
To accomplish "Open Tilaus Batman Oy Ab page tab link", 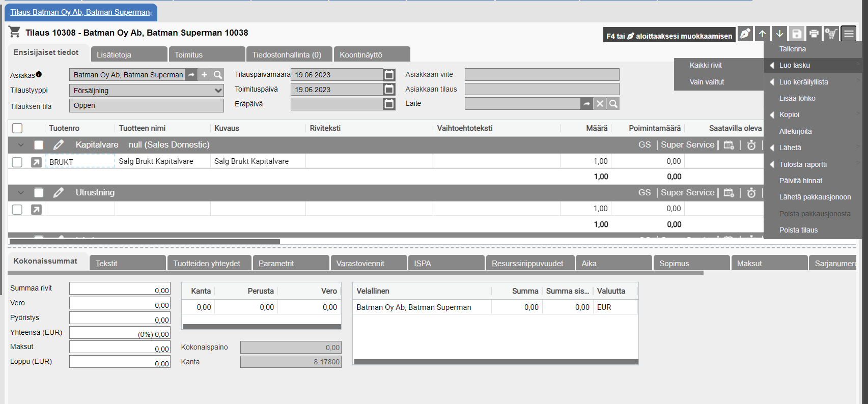I will [80, 12].
